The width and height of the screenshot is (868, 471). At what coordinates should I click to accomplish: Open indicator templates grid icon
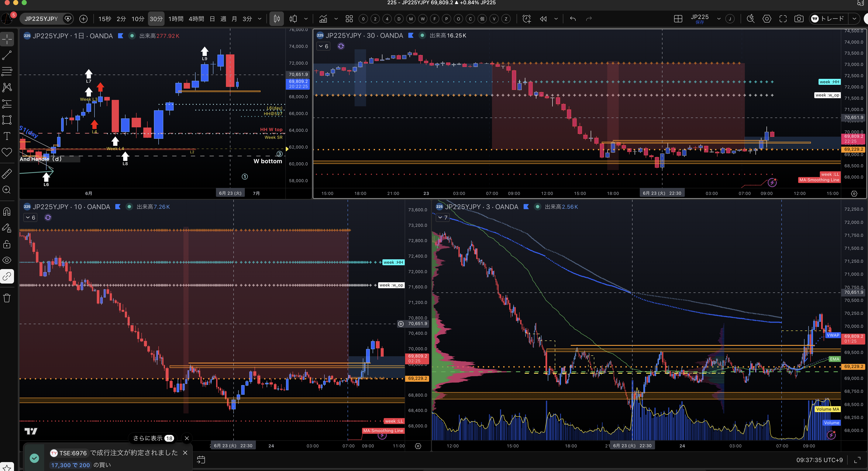pos(349,19)
